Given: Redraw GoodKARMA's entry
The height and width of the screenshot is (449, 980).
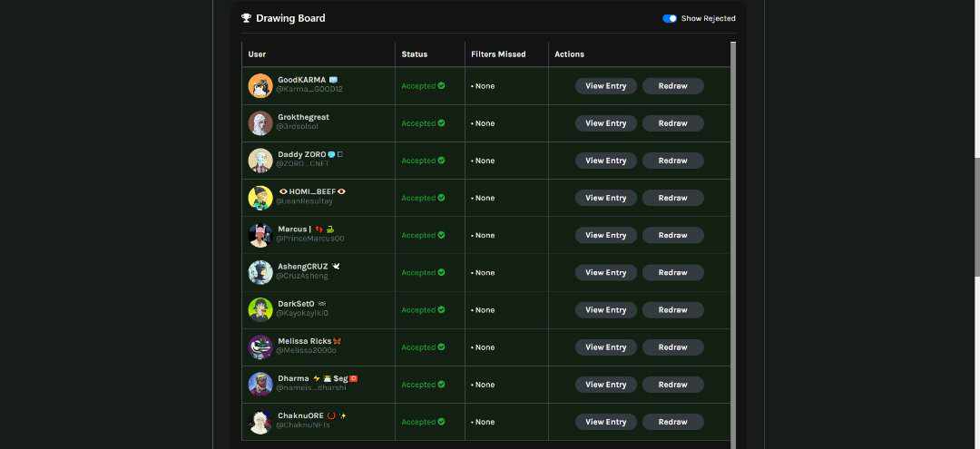Looking at the screenshot, I should tap(672, 86).
